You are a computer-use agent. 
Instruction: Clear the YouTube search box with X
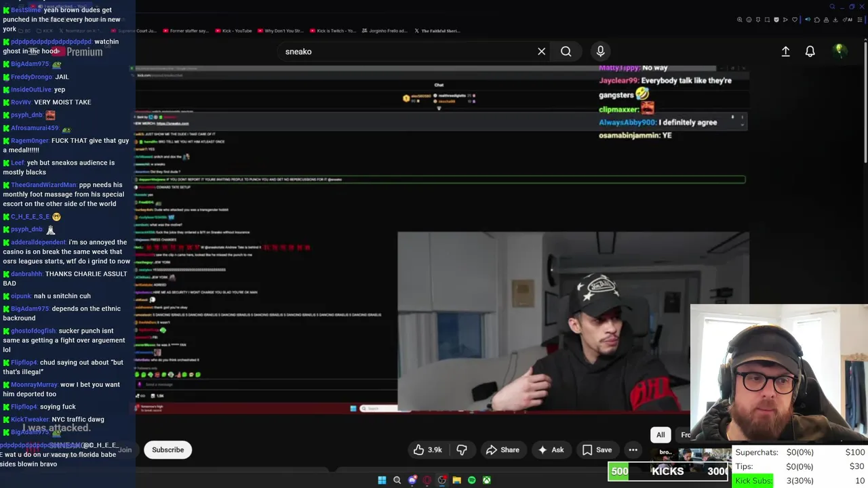[x=541, y=52]
